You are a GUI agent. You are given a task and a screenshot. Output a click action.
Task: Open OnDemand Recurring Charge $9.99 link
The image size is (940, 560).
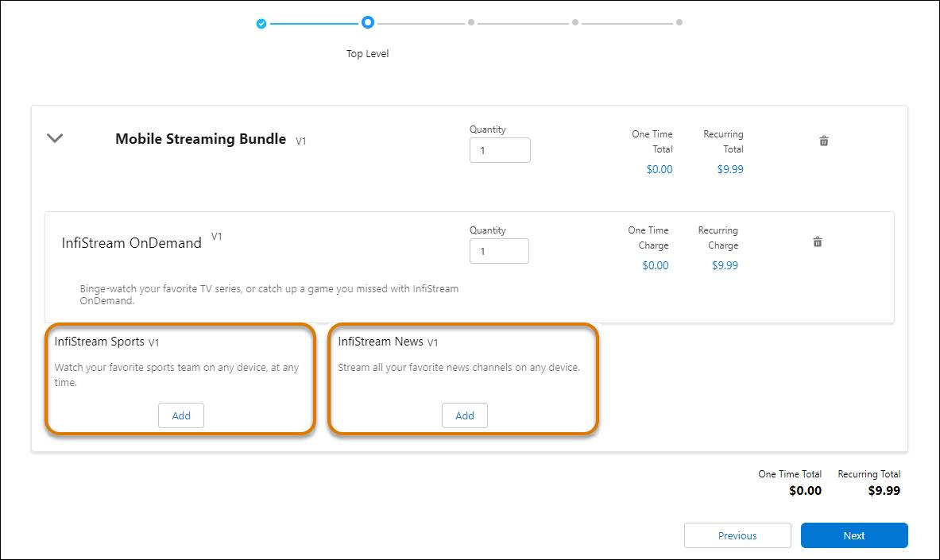pyautogui.click(x=725, y=265)
